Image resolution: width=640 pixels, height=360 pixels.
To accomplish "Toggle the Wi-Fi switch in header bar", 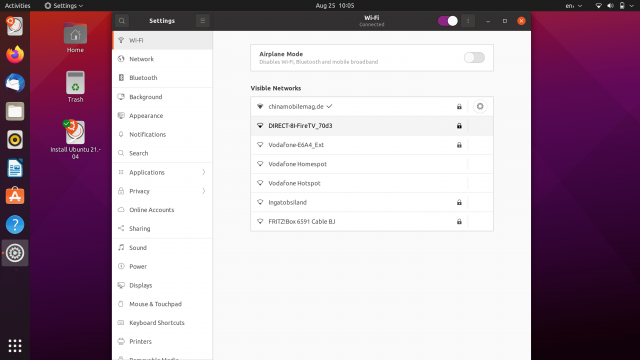I will tap(448, 21).
